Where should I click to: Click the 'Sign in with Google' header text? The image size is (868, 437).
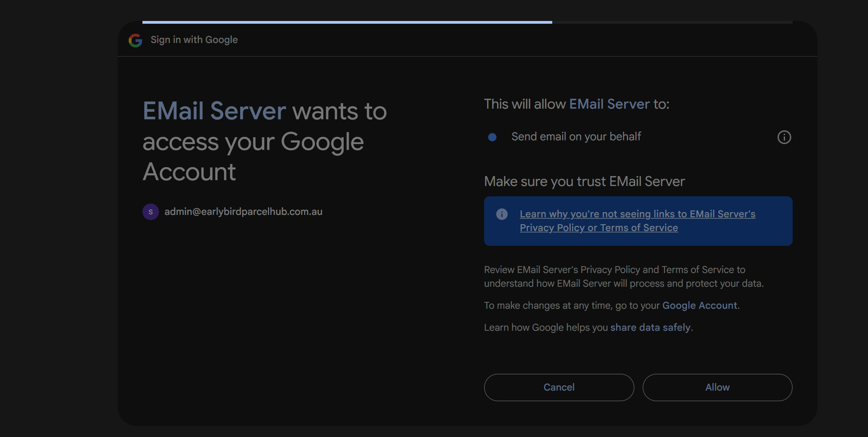click(194, 40)
